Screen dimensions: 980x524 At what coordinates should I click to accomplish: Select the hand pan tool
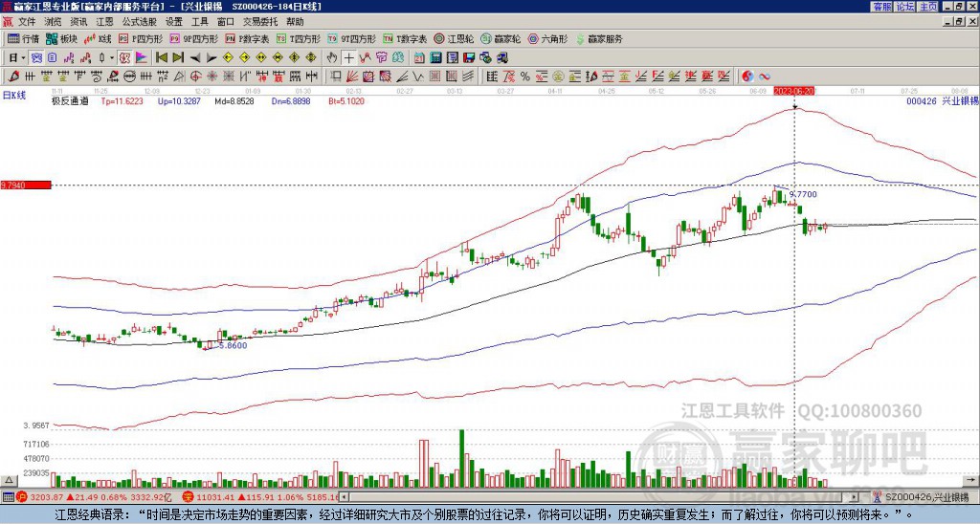[332, 58]
